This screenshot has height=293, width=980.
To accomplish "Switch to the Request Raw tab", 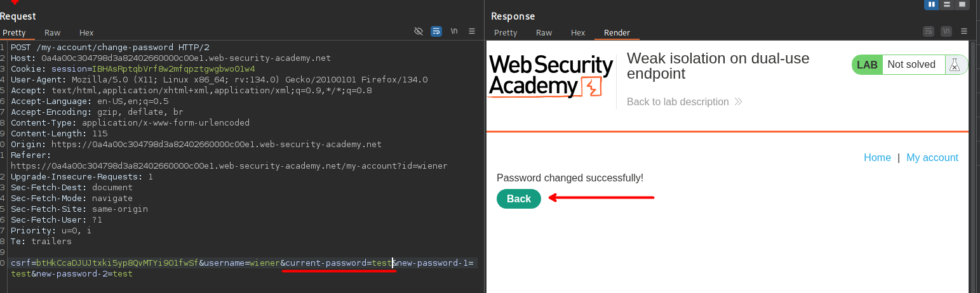I will [52, 32].
